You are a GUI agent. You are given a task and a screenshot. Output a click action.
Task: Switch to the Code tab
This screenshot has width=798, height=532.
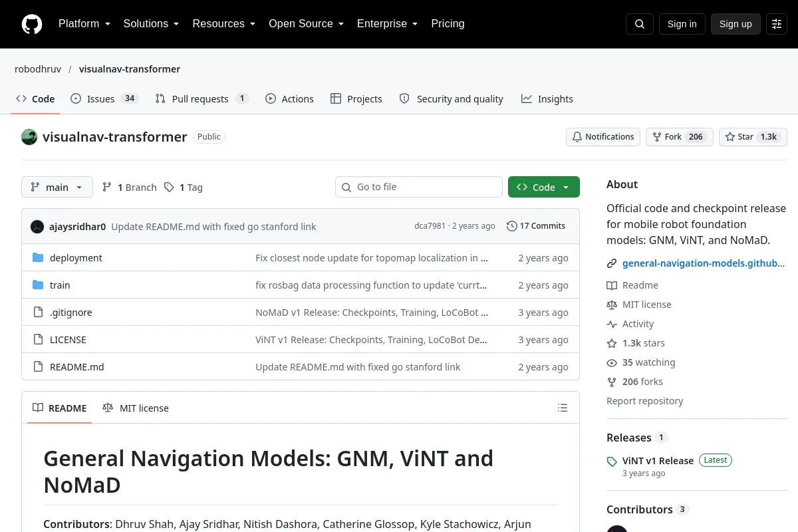click(35, 99)
